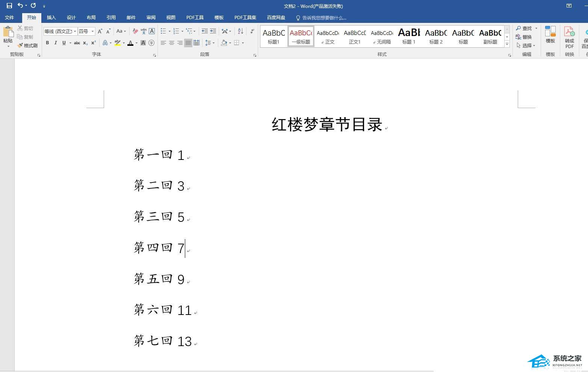Image resolution: width=588 pixels, height=372 pixels.
Task: Switch to the 审阅 (Review) tab
Action: (151, 18)
